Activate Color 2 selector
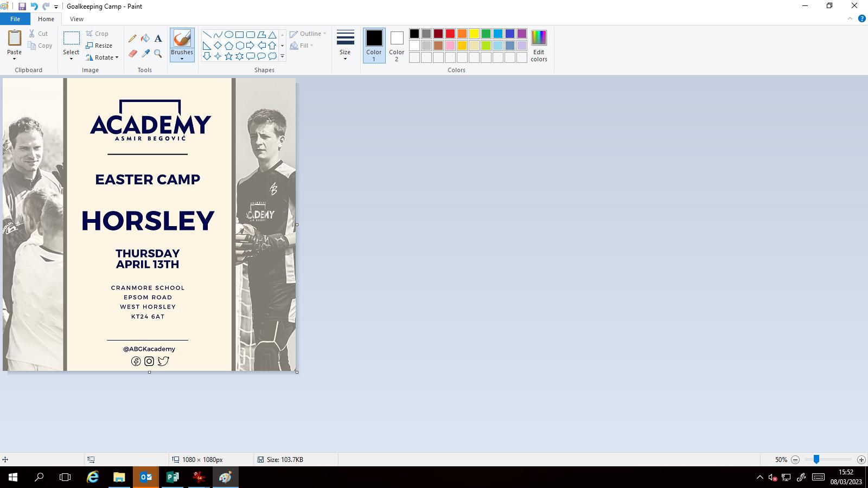Screen dimensions: 868x488 coord(397,45)
